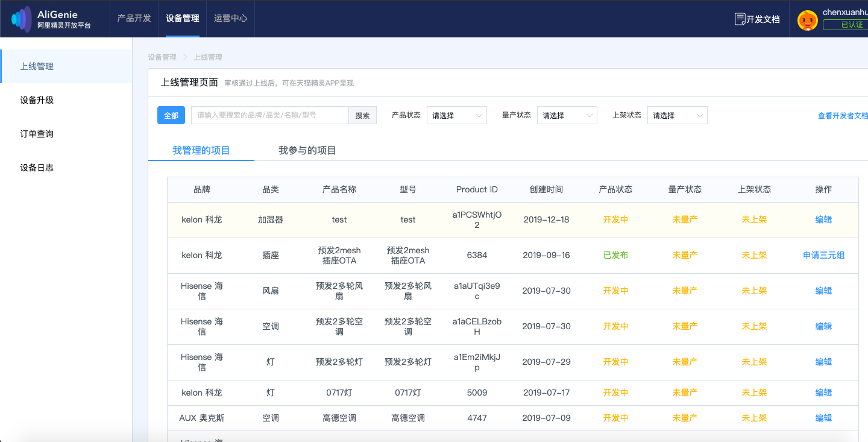The height and width of the screenshot is (442, 868).
Task: Click the 风扇 category cell
Action: [271, 291]
